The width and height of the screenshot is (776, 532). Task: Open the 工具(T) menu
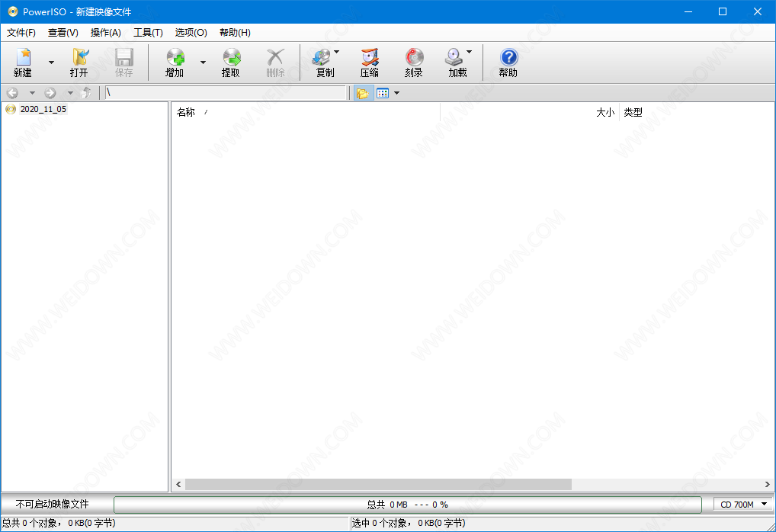(148, 33)
